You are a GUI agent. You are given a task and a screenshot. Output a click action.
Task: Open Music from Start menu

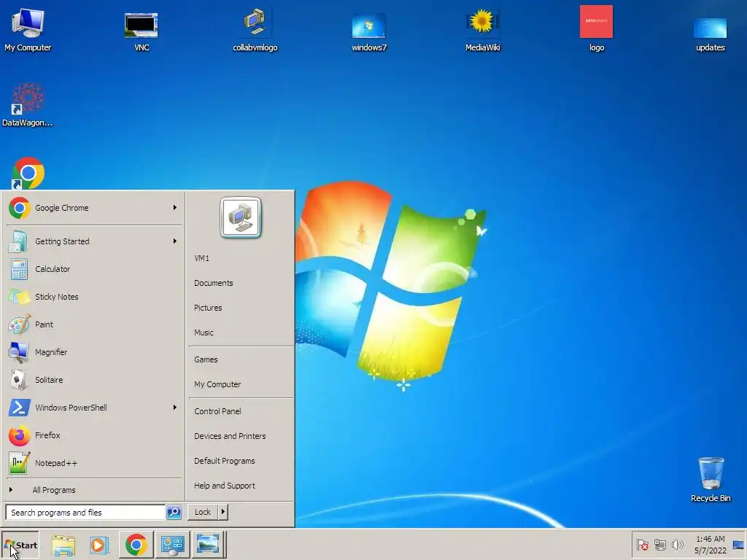coord(241,332)
